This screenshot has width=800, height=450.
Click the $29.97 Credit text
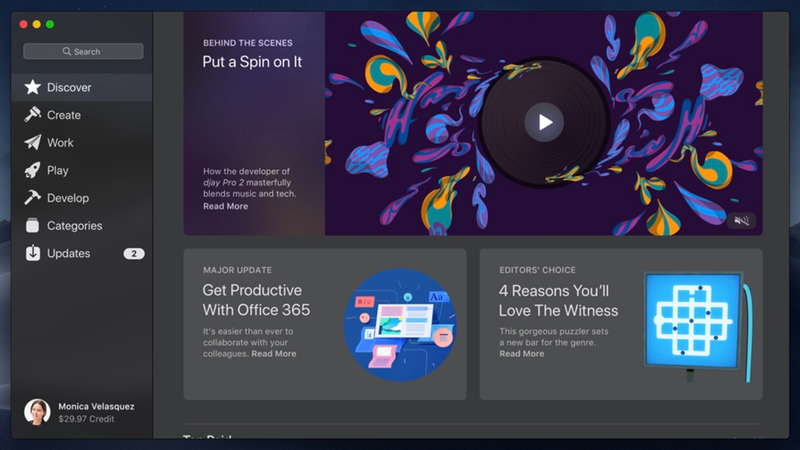pos(86,419)
